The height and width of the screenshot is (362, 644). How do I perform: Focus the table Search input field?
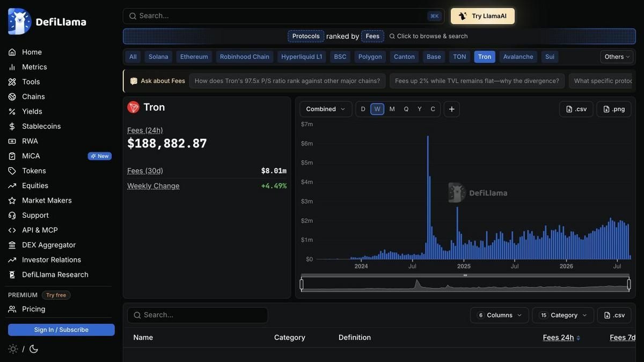pos(197,315)
